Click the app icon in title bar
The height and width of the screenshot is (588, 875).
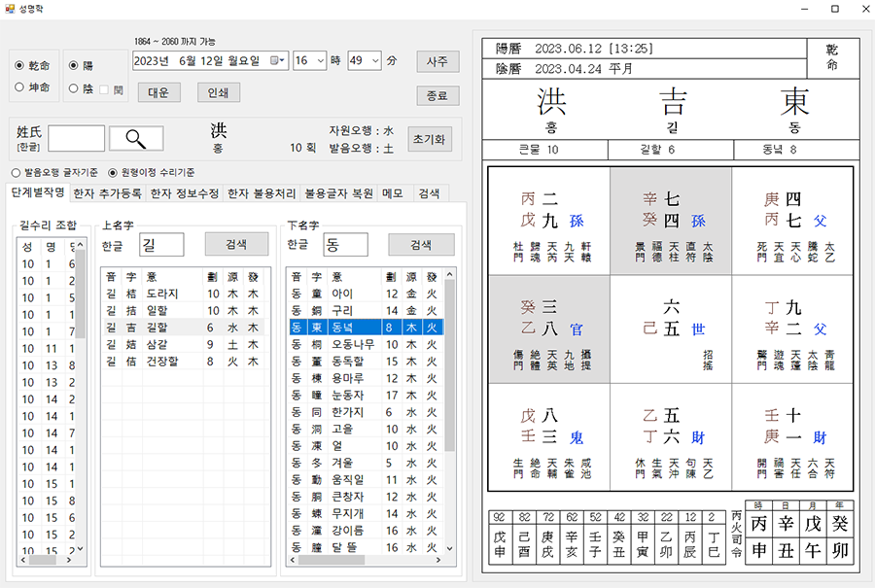[x=9, y=8]
